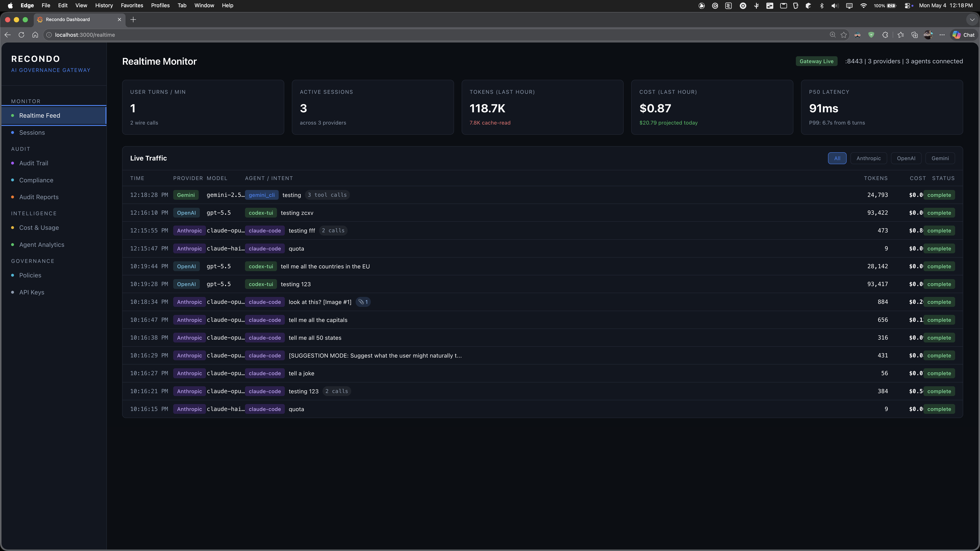980x551 pixels.
Task: Go back with the browser back arrow
Action: 8,35
